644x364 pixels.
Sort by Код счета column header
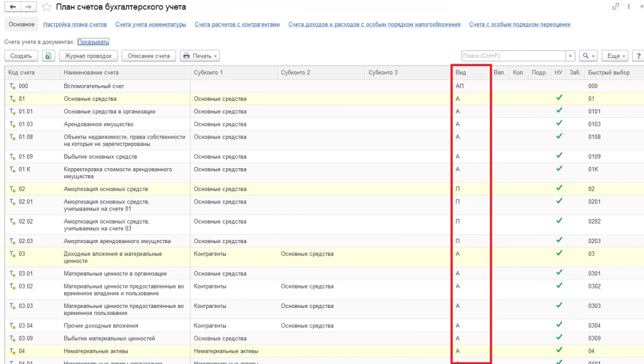(x=32, y=72)
